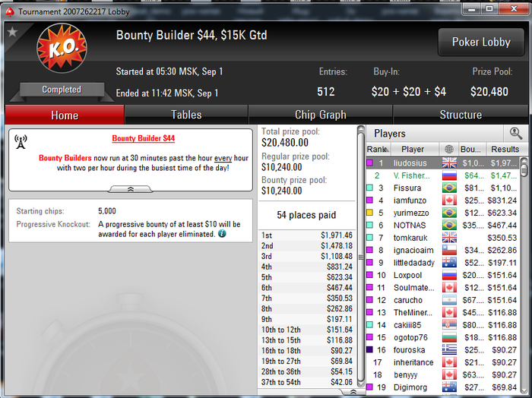Screen dimensions: 532x398
Task: Go back to Poker Lobby
Action: pos(481,42)
